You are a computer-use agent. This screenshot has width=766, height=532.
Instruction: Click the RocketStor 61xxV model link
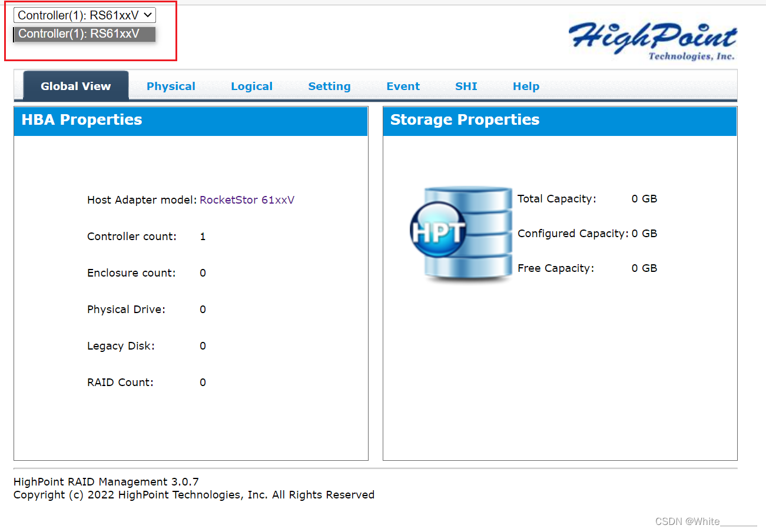click(x=247, y=200)
